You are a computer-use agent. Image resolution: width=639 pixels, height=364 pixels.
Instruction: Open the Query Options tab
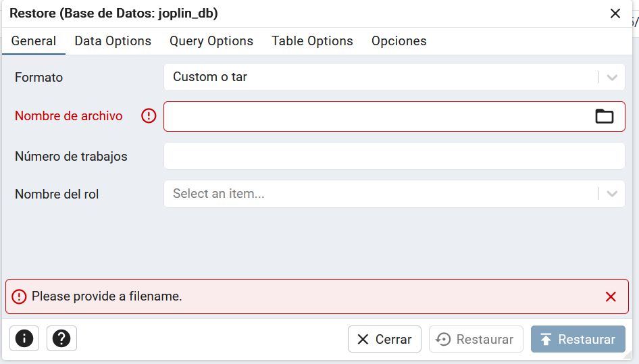click(x=211, y=41)
